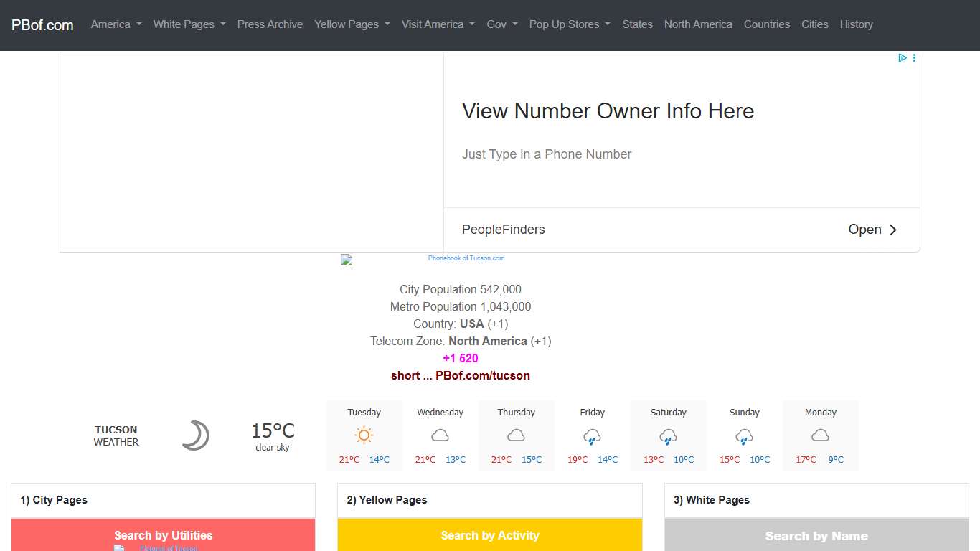Go to the History page
The width and height of the screenshot is (980, 551).
click(856, 24)
